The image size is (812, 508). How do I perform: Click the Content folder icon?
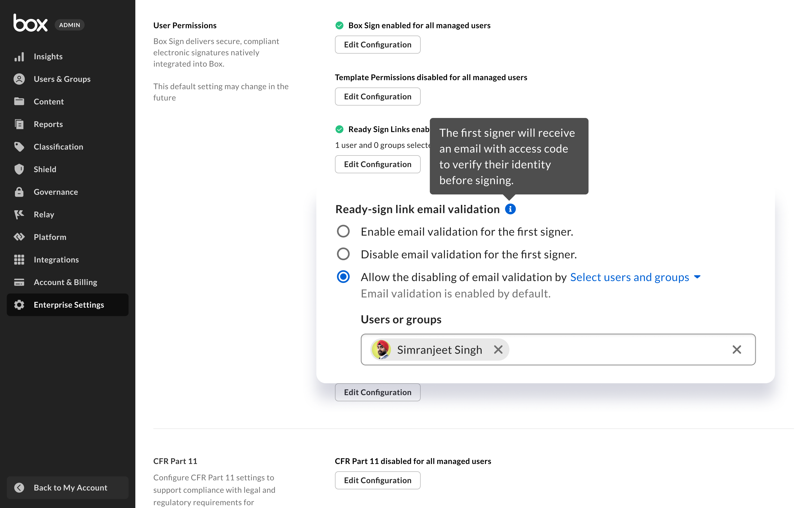tap(19, 102)
